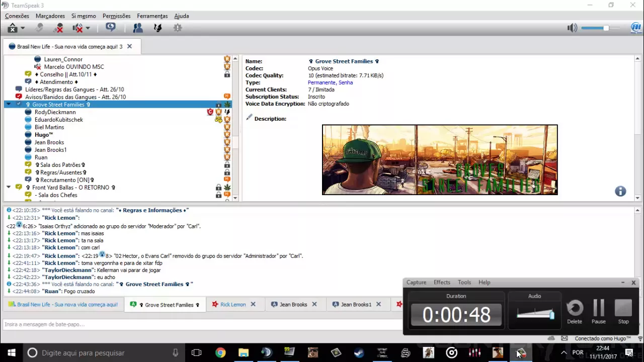Open the Si mesmo menu
644x362 pixels.
pyautogui.click(x=84, y=16)
